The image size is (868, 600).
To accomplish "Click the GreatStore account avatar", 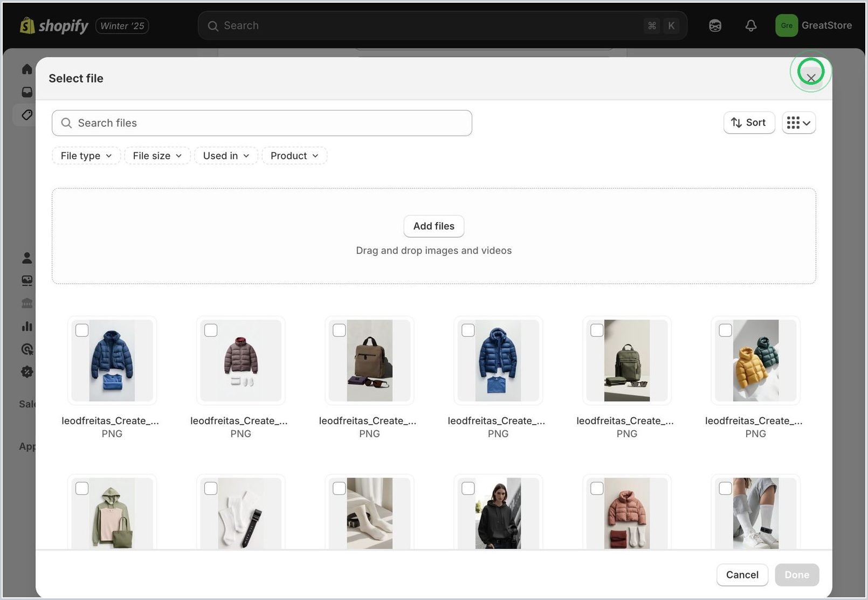I will click(787, 25).
